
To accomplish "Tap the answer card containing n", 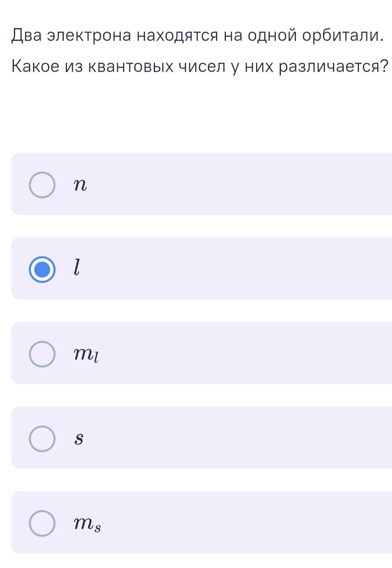I will click(202, 184).
